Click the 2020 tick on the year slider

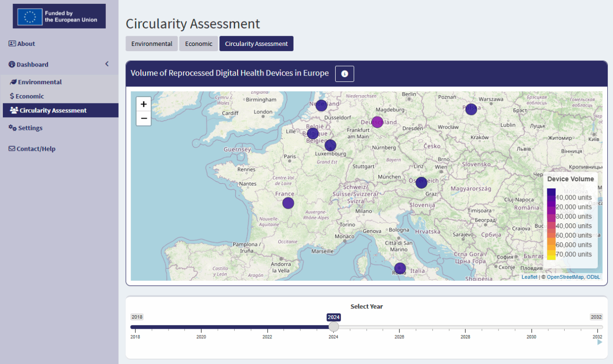(201, 337)
